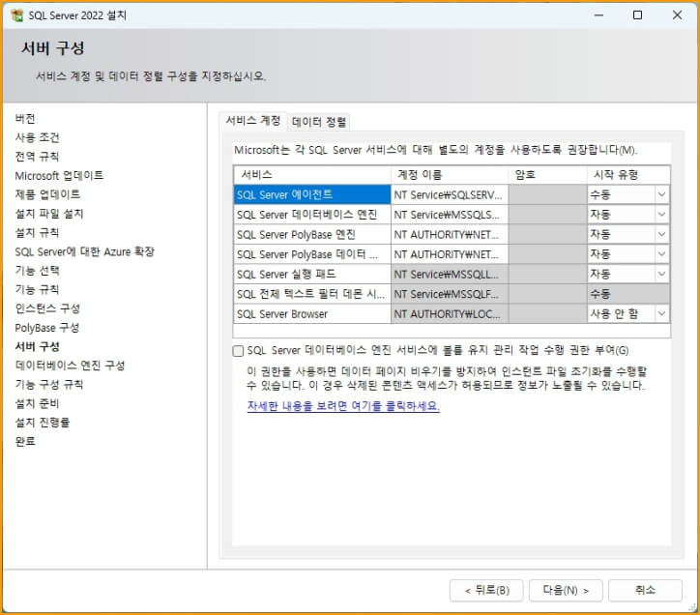The height and width of the screenshot is (615, 700).
Task: Select the SQL Server PolyBase 엔진 service cell
Action: (x=312, y=234)
